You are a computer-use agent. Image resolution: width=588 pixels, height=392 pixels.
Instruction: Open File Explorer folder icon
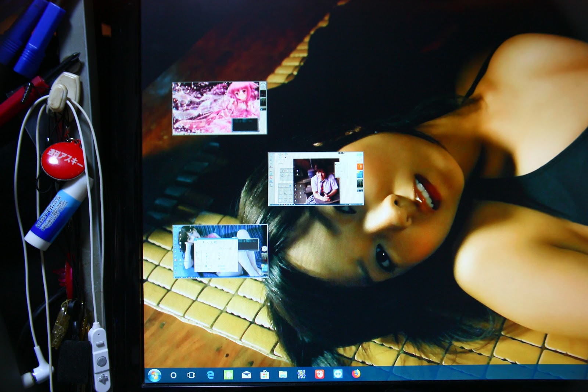click(283, 374)
